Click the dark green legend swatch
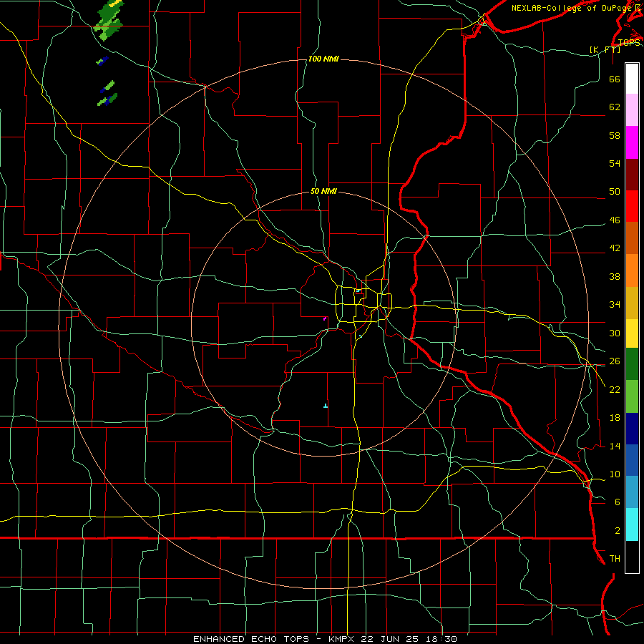Screen dimensions: 644x644 pos(632,364)
